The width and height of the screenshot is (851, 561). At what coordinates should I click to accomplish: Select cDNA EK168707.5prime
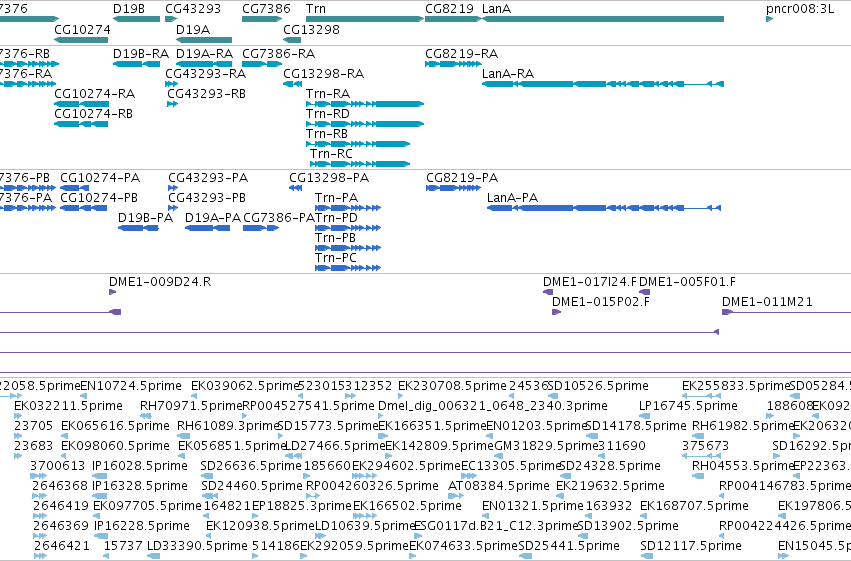[694, 507]
